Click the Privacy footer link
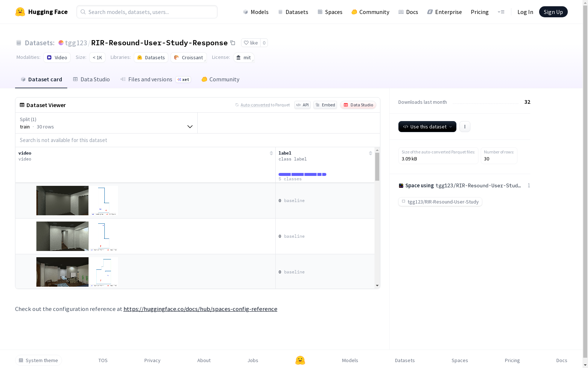This screenshot has width=588, height=368. [153, 360]
